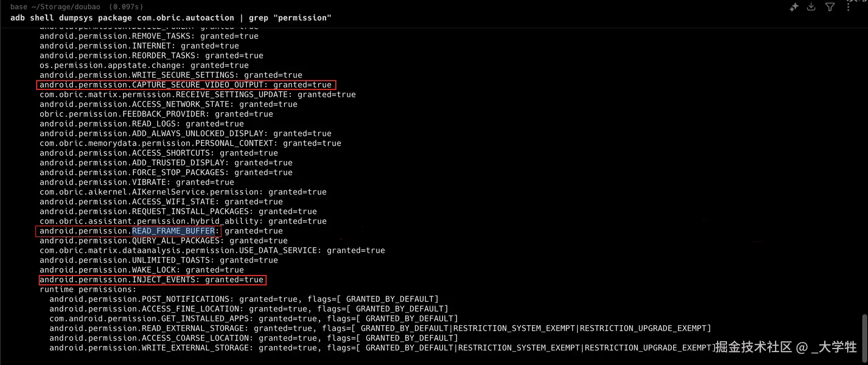This screenshot has height=365, width=868.
Task: Click the highlighted READ_FRAME_BUFFER text
Action: [x=173, y=231]
